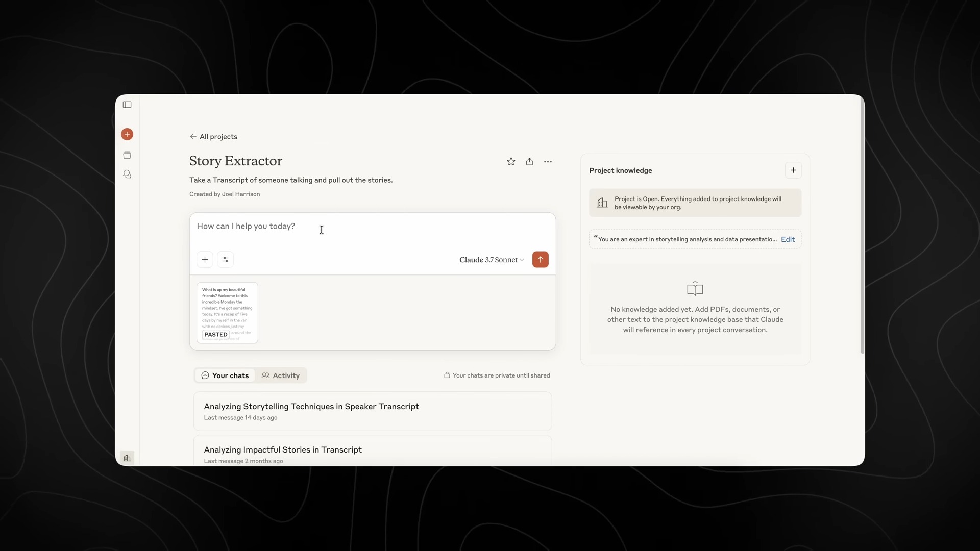
Task: Open the chat search icon in sidebar
Action: [x=127, y=174]
